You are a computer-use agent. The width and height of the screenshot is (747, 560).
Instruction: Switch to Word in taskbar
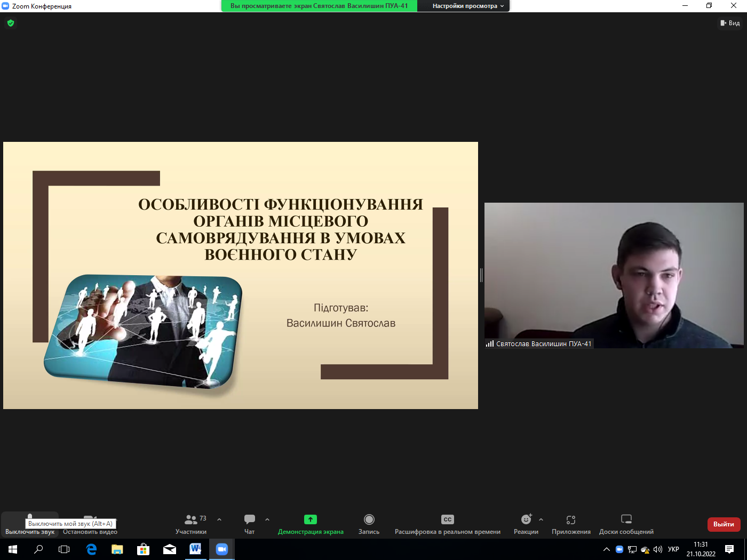coord(195,549)
